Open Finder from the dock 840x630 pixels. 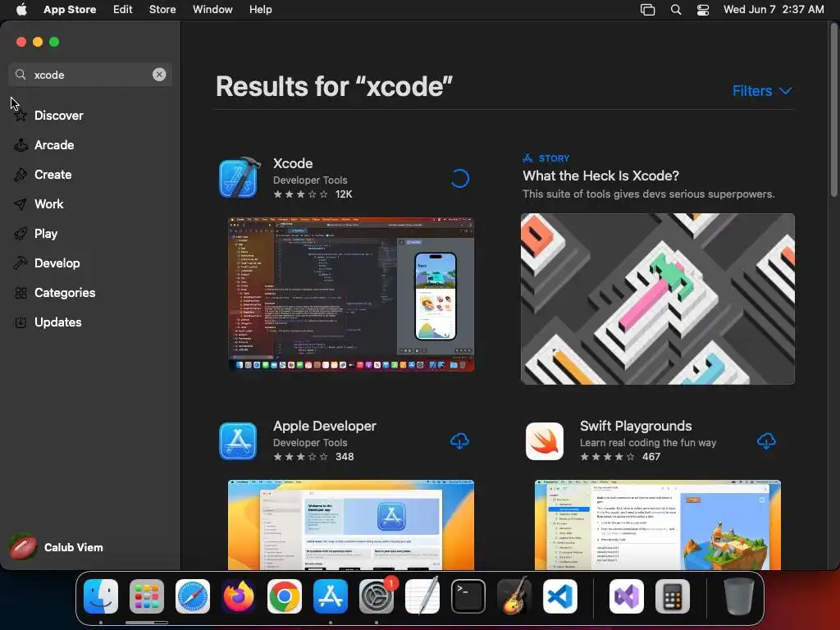pos(101,596)
